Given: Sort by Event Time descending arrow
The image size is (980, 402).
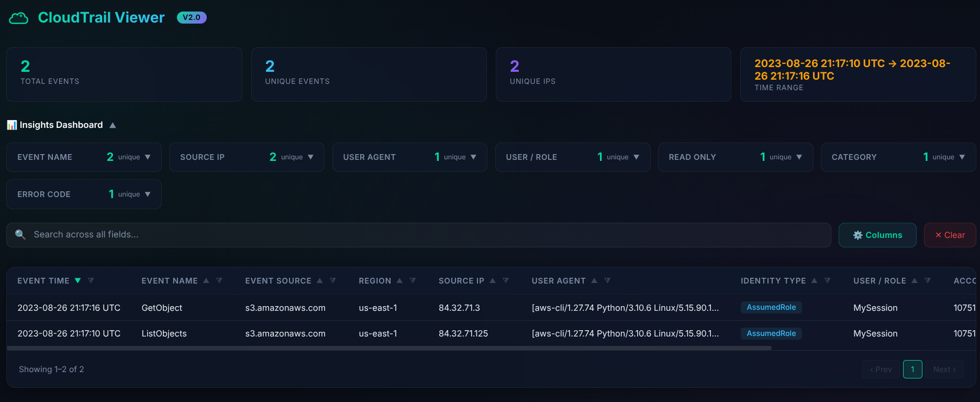Looking at the screenshot, I should tap(77, 281).
